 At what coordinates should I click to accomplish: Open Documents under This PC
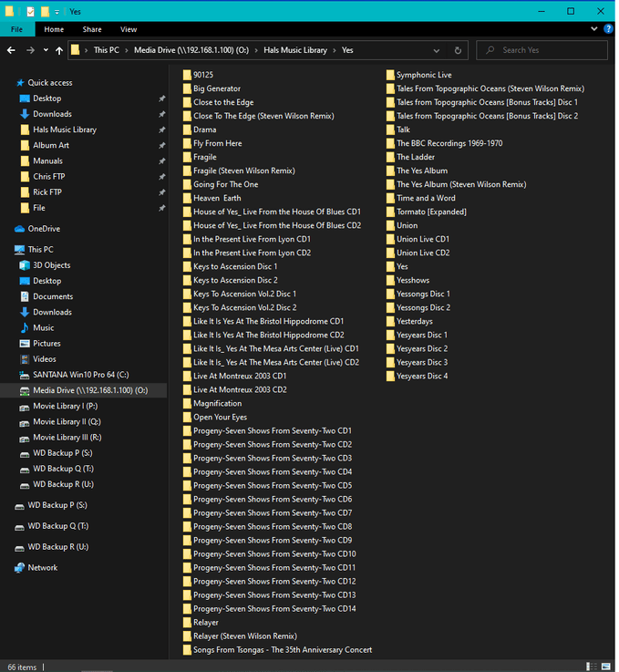tap(53, 296)
